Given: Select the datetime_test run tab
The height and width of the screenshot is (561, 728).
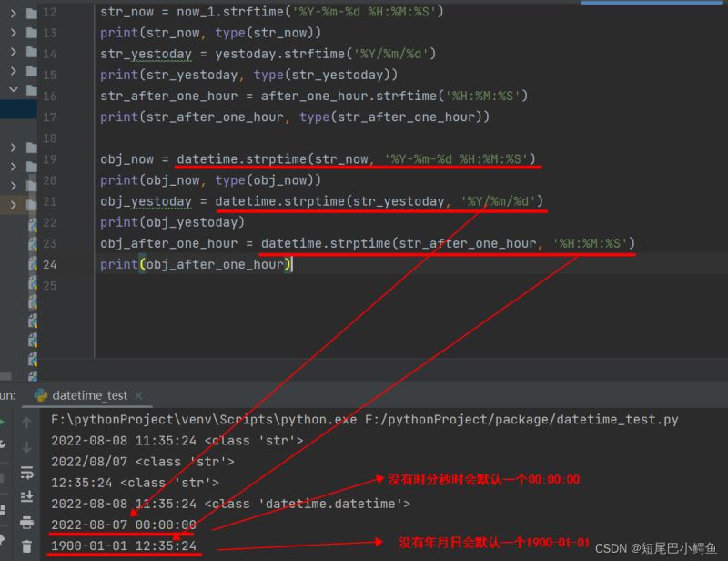Looking at the screenshot, I should tap(89, 395).
